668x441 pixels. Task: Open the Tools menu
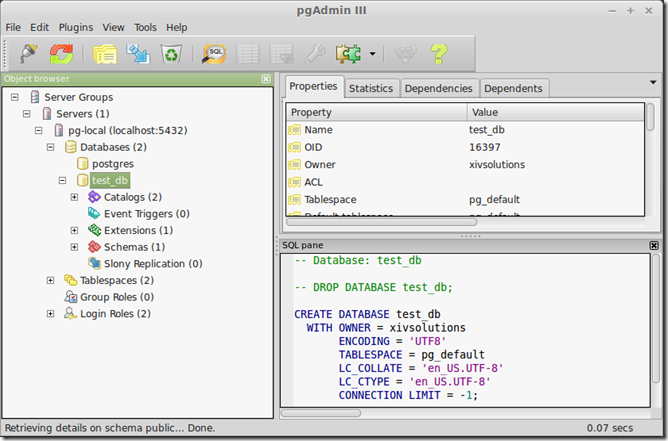[145, 27]
